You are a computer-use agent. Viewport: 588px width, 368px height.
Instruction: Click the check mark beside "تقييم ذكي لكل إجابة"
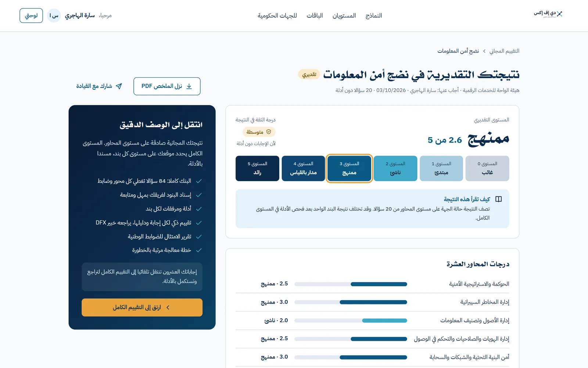coord(199,223)
